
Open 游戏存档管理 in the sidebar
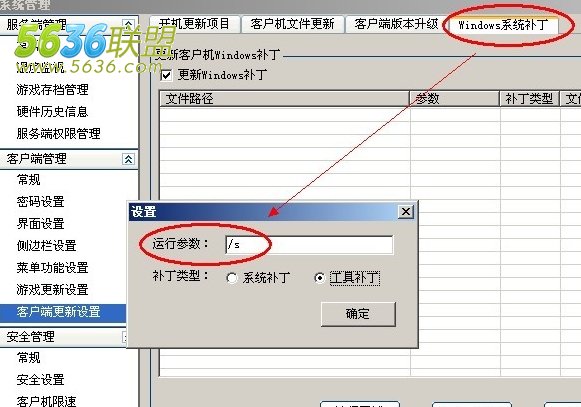53,90
